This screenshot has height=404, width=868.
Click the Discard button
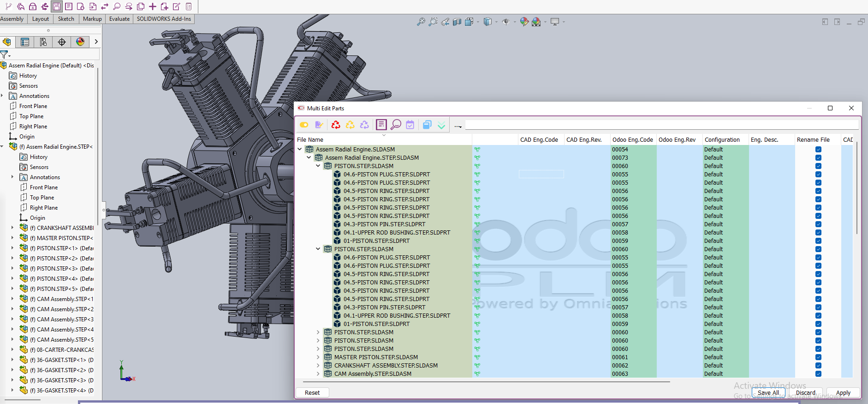(806, 392)
